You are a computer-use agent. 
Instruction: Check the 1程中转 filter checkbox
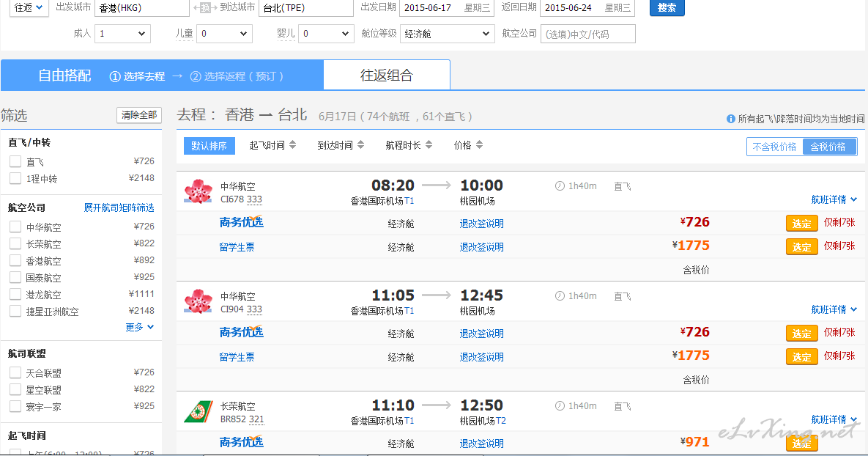15,178
